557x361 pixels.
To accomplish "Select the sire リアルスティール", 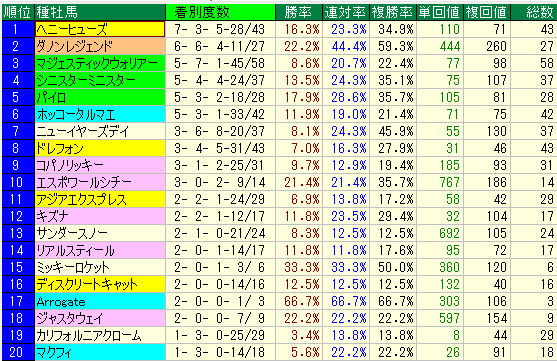I will click(100, 250).
